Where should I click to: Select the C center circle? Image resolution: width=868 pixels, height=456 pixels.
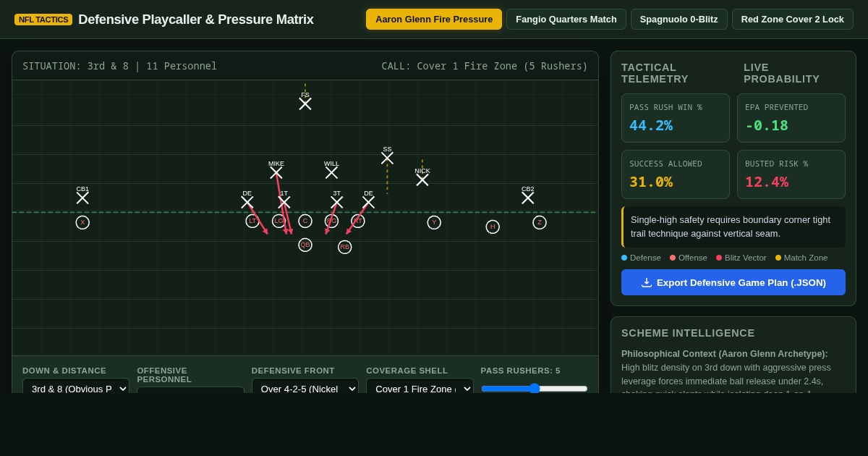click(305, 221)
